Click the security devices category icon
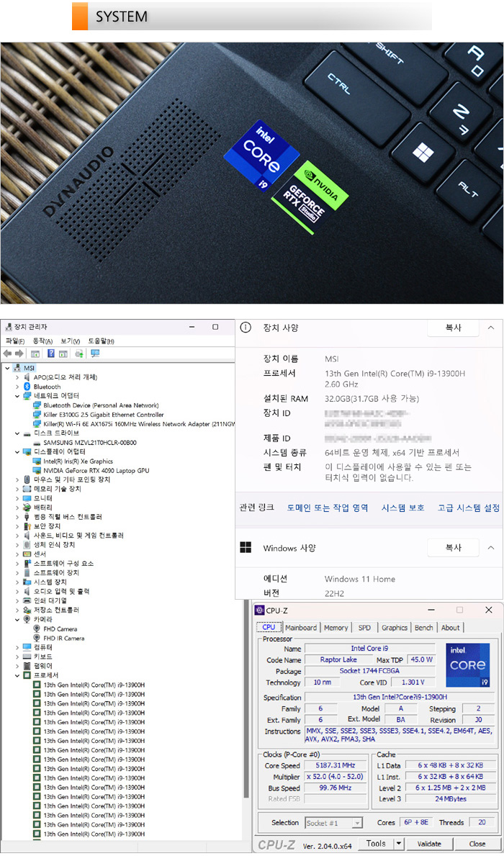This screenshot has width=504, height=856. pos(28,526)
